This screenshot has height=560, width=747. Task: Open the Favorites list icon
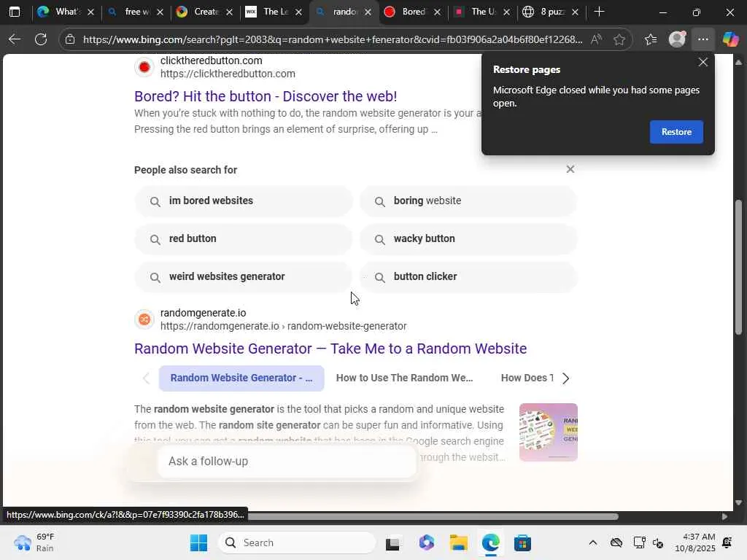(651, 39)
